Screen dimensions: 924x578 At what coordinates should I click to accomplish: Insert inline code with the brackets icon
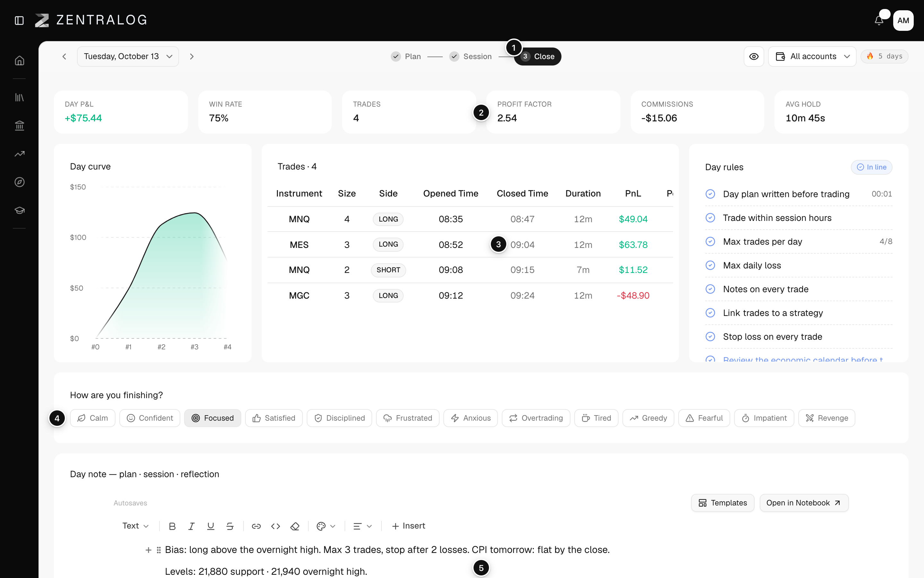(x=276, y=526)
